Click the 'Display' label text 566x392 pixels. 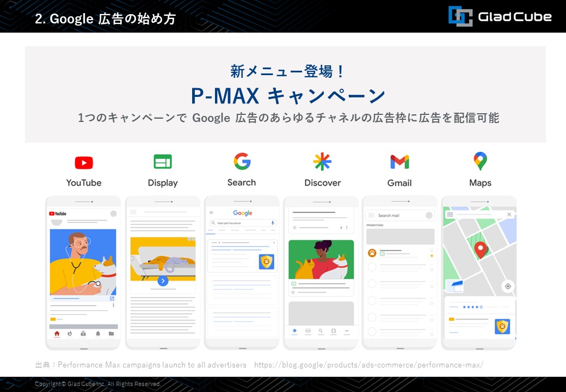163,183
